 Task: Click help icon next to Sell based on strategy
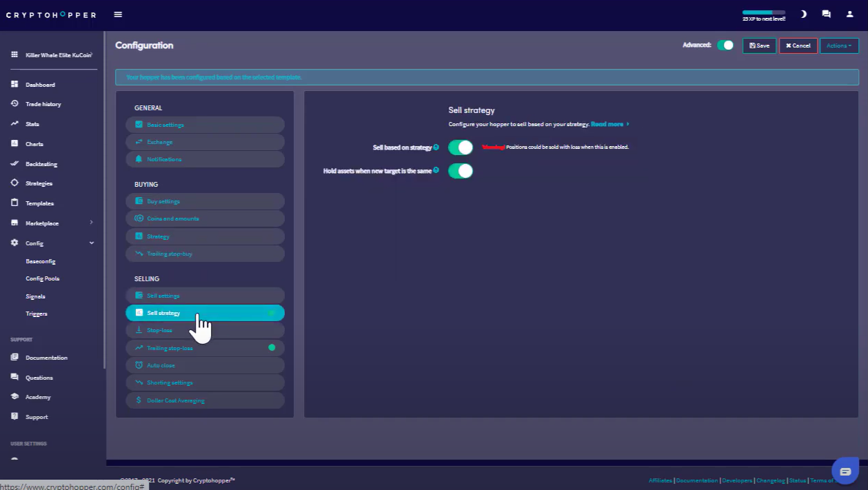436,147
